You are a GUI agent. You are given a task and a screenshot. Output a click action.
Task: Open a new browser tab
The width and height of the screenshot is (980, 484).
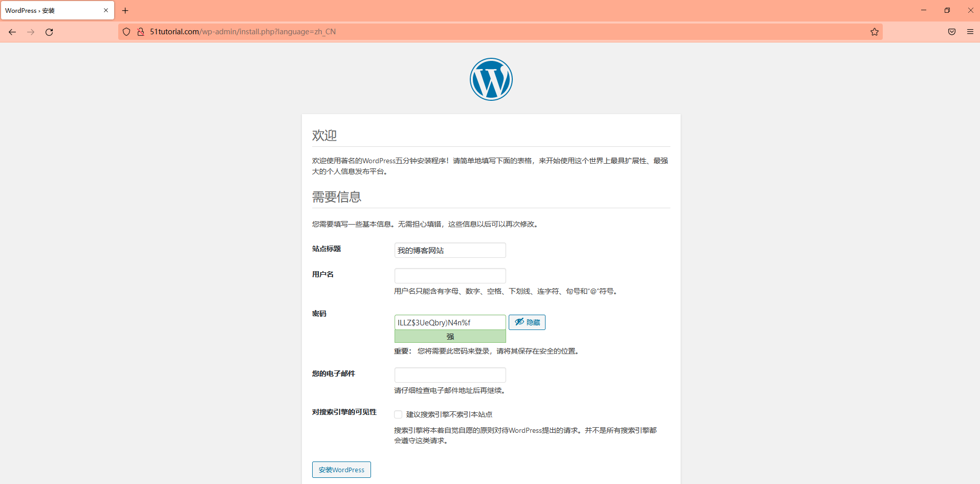pos(125,10)
